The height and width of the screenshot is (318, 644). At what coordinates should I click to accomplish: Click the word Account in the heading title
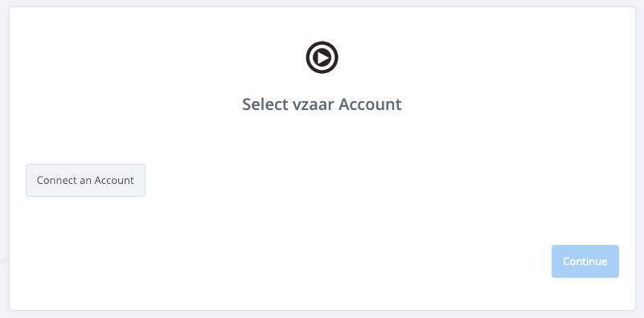click(370, 104)
